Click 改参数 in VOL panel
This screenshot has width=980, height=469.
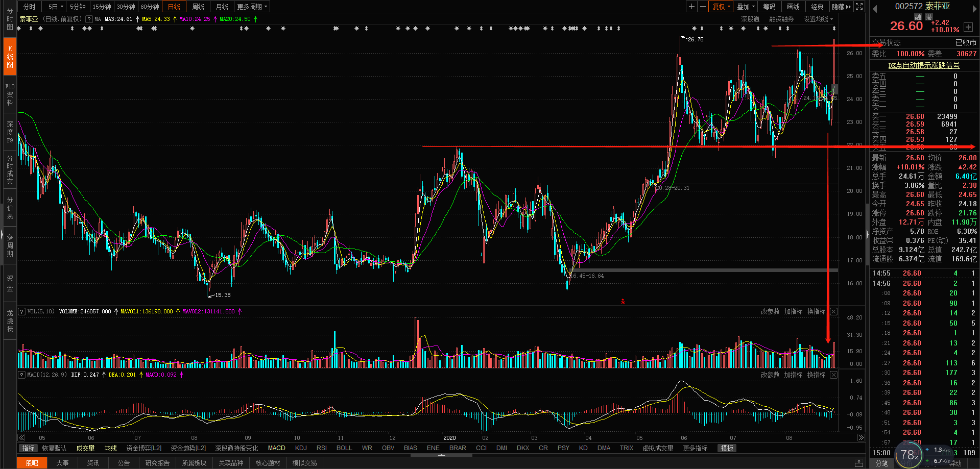(770, 311)
